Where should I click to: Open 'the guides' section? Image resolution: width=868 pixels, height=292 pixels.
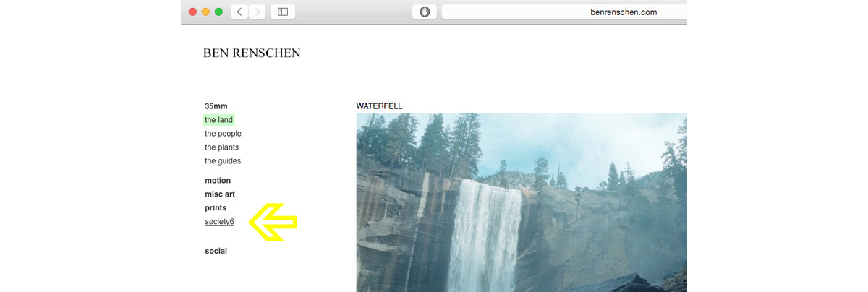coord(223,161)
